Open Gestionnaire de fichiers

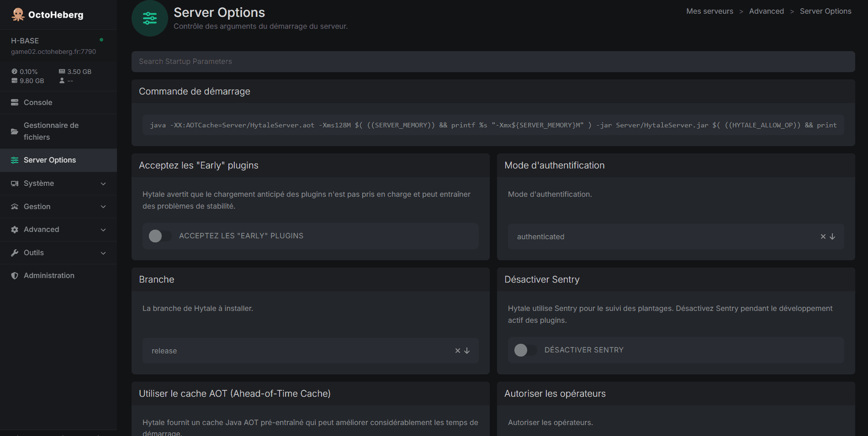(x=58, y=131)
